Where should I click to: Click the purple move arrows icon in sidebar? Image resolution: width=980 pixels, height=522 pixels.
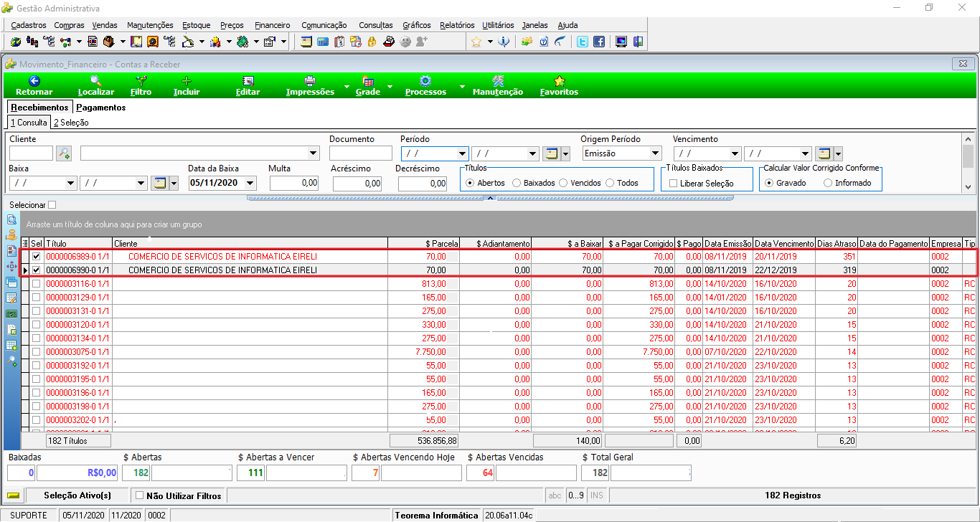(11, 267)
